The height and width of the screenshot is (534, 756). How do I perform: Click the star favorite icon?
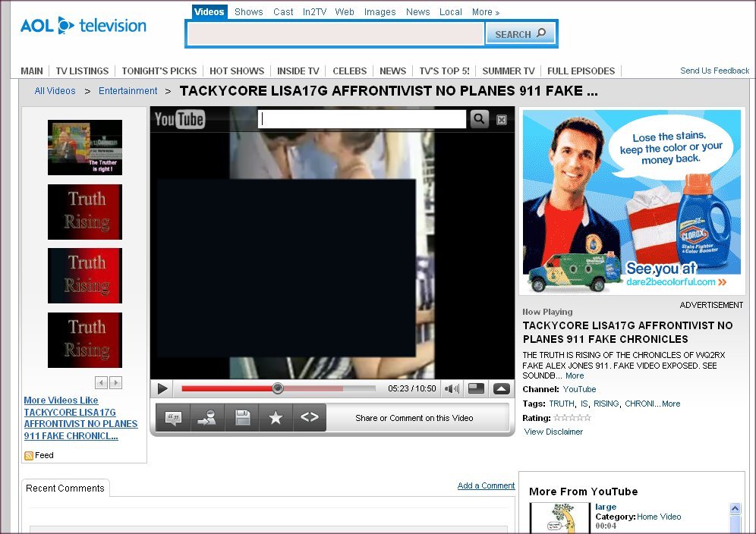click(276, 418)
